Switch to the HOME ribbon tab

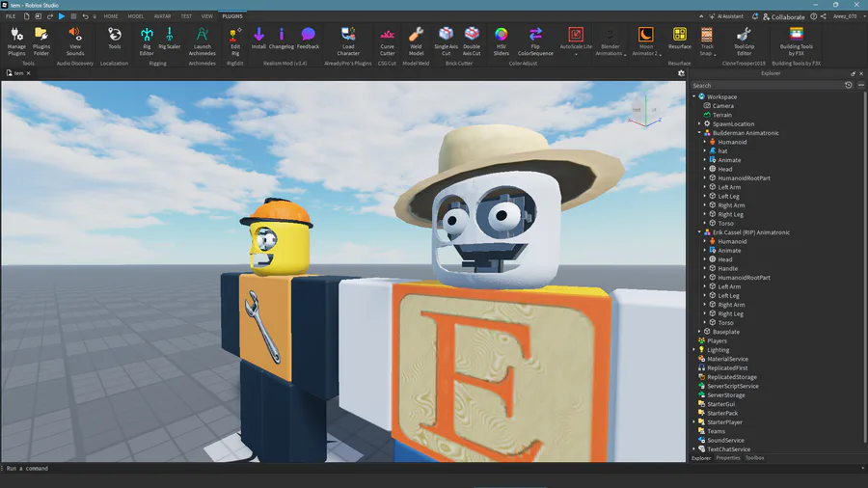(x=111, y=16)
